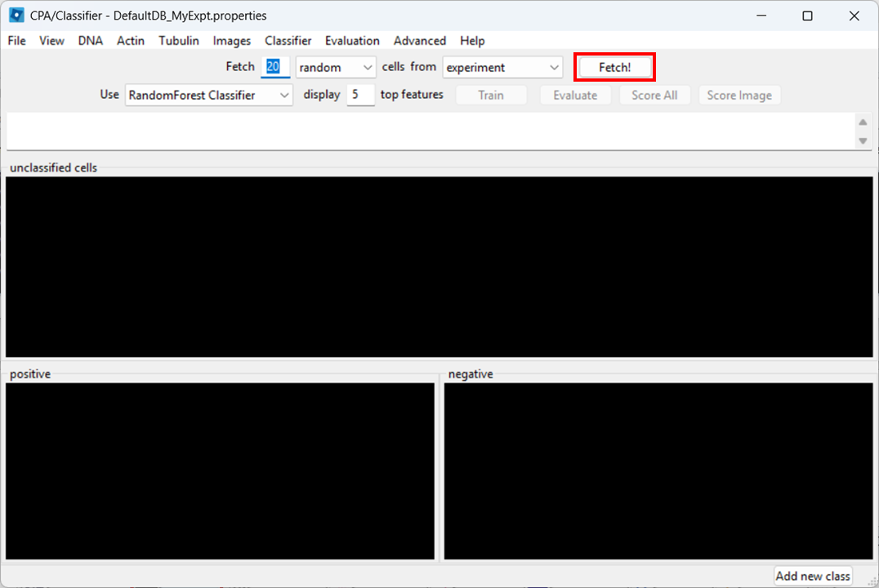The width and height of the screenshot is (879, 588).
Task: Open the File menu
Action: (16, 40)
